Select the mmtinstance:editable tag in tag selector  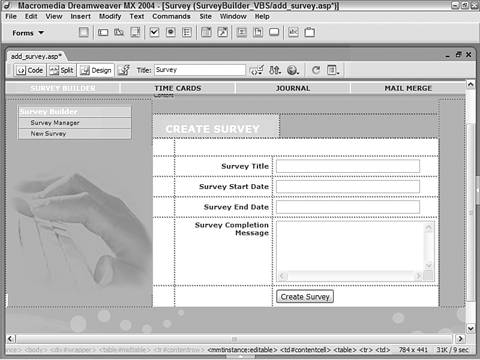point(242,350)
